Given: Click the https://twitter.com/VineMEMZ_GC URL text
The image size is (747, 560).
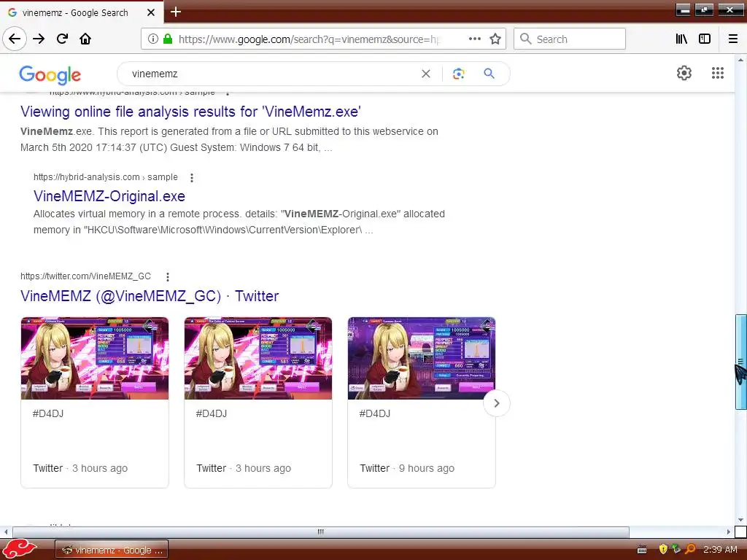Looking at the screenshot, I should 86,276.
